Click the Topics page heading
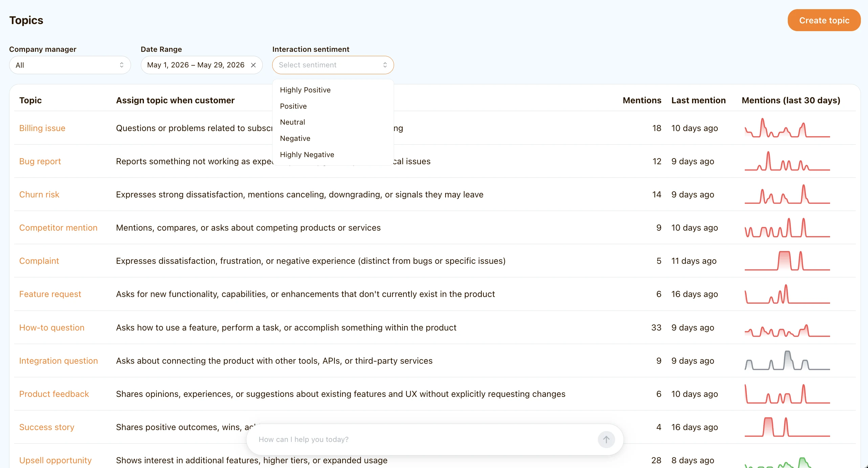The height and width of the screenshot is (468, 868). (26, 20)
